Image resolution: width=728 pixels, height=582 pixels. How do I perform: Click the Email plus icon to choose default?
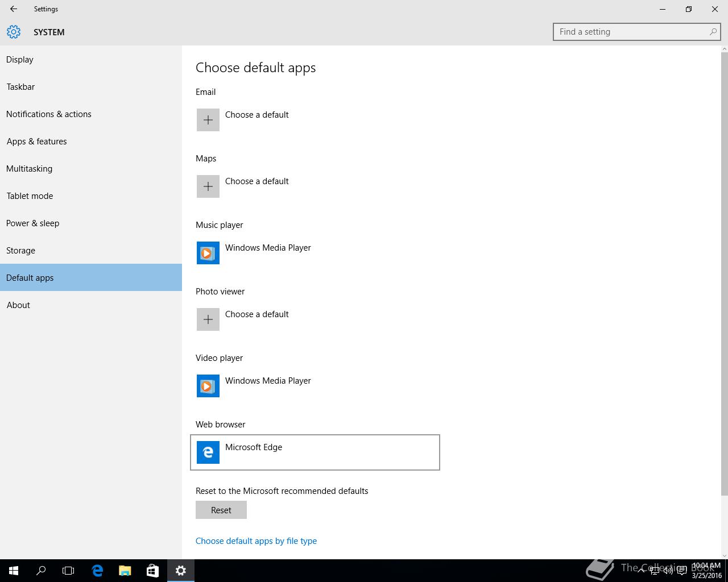pos(208,120)
